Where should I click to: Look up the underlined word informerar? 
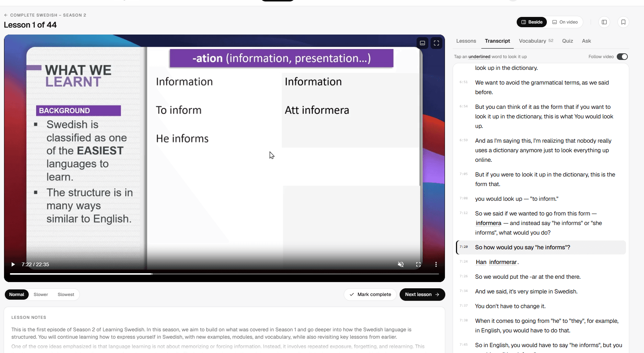point(503,262)
